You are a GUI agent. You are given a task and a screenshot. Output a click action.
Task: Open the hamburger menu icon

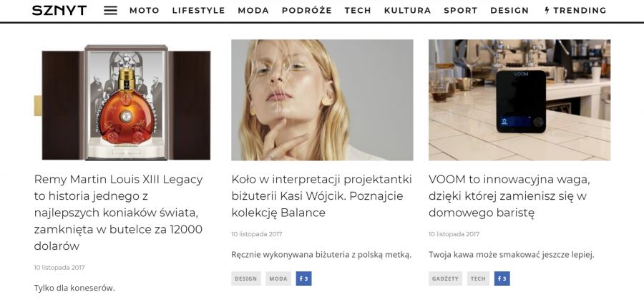coord(110,11)
